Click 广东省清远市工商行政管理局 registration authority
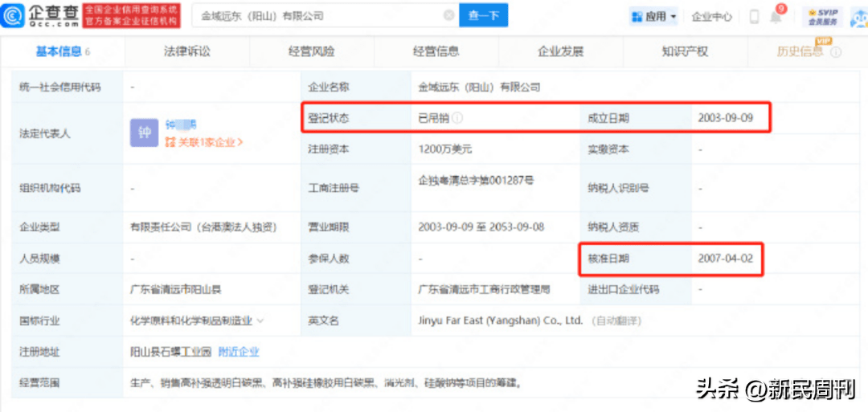 click(484, 289)
